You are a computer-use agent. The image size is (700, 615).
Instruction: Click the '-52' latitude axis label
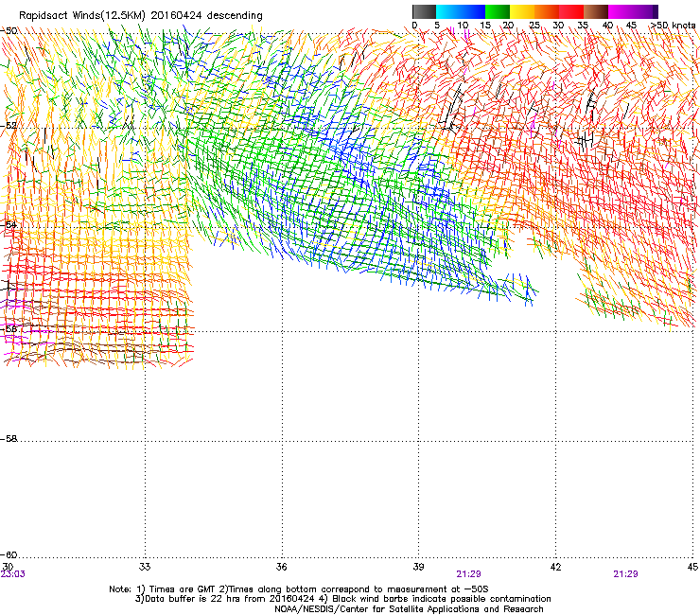pos(9,126)
